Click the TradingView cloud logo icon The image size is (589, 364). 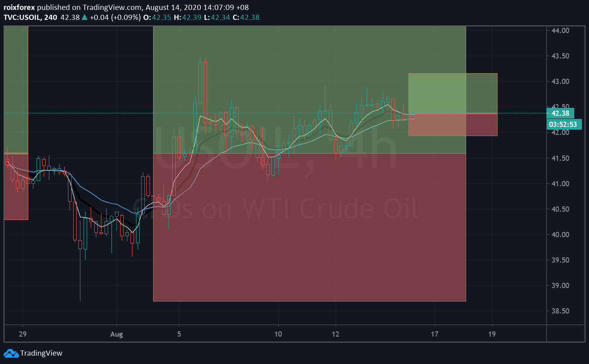[x=11, y=353]
